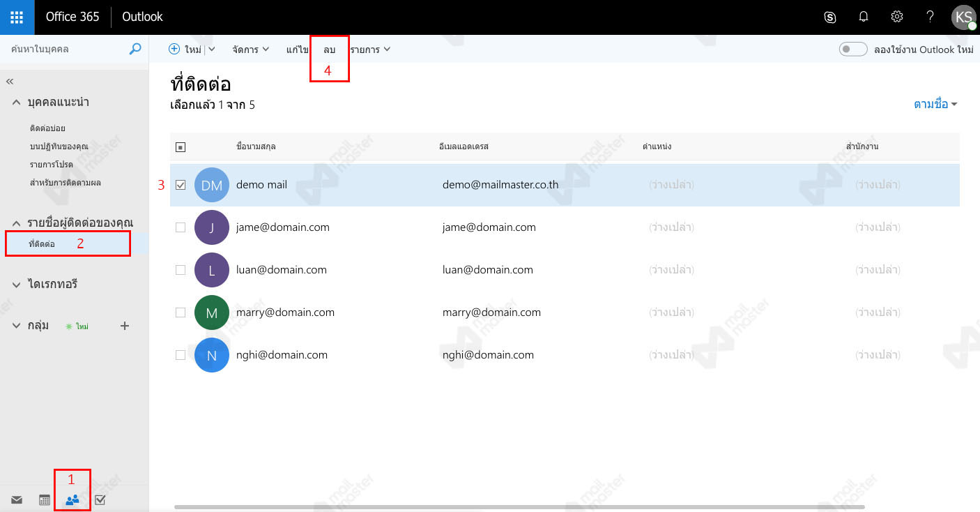Add a new group with plus icon

(x=125, y=326)
